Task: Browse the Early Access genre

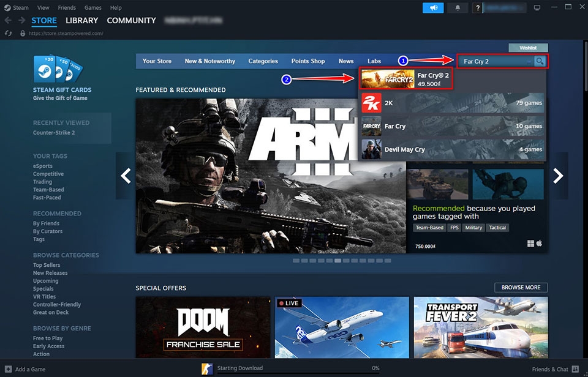Action: 48,346
